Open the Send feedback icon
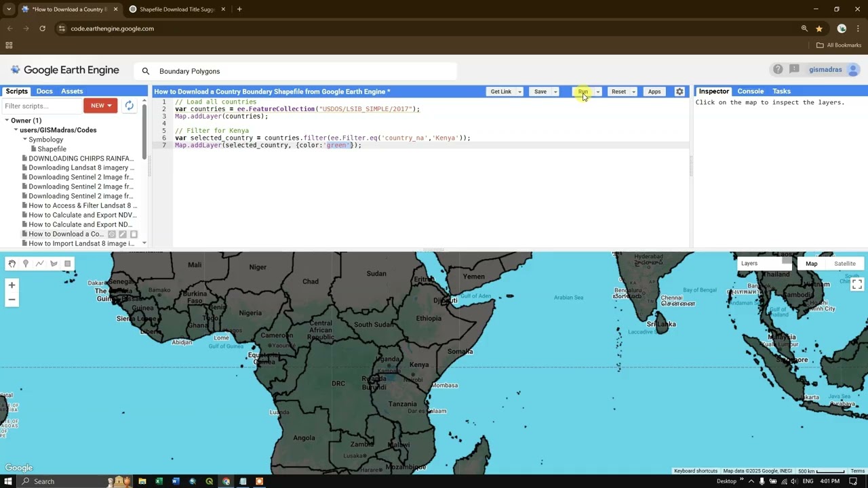This screenshot has width=868, height=488. (794, 70)
